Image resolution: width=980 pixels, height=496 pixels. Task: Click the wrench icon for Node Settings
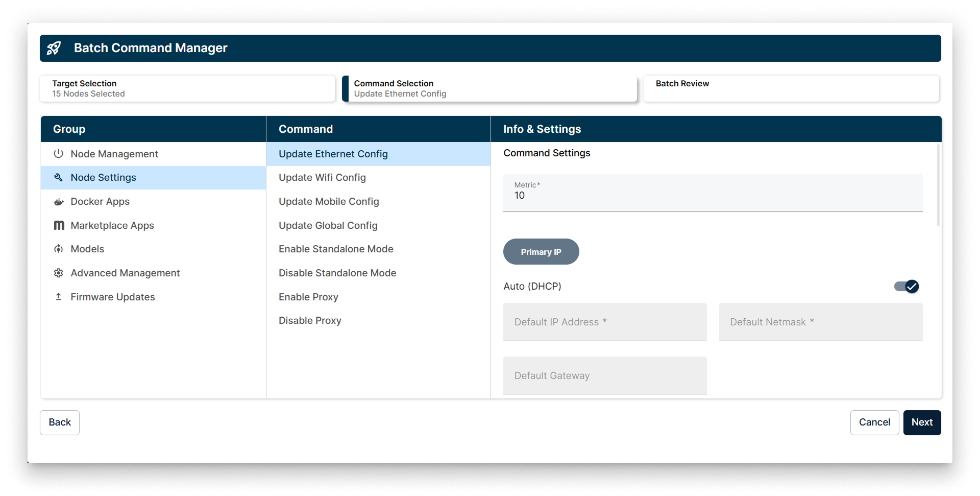[x=58, y=177]
